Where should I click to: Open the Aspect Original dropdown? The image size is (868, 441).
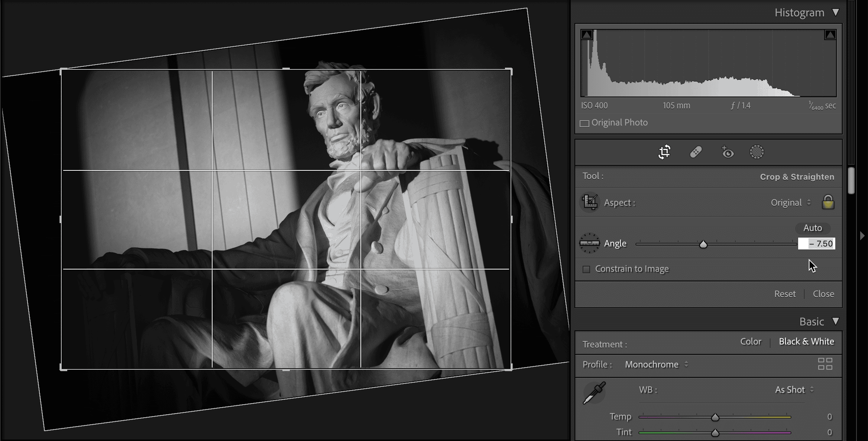click(x=791, y=203)
